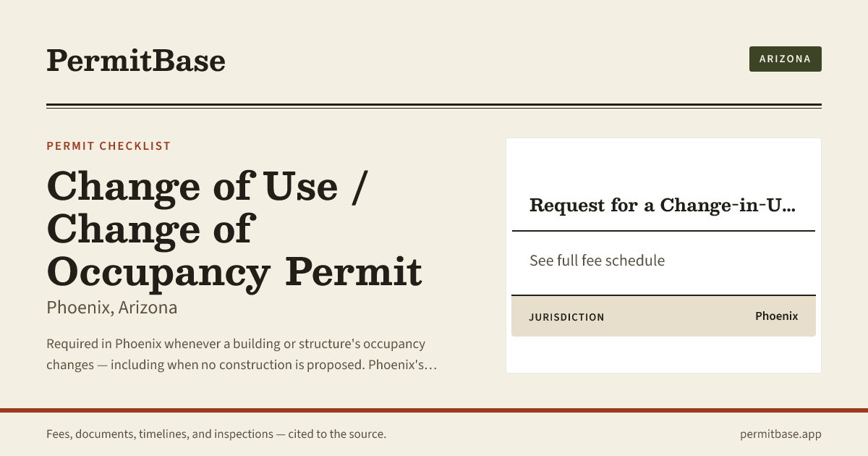Select the ARIZONA state badge
The width and height of the screenshot is (868, 456).
785,59
